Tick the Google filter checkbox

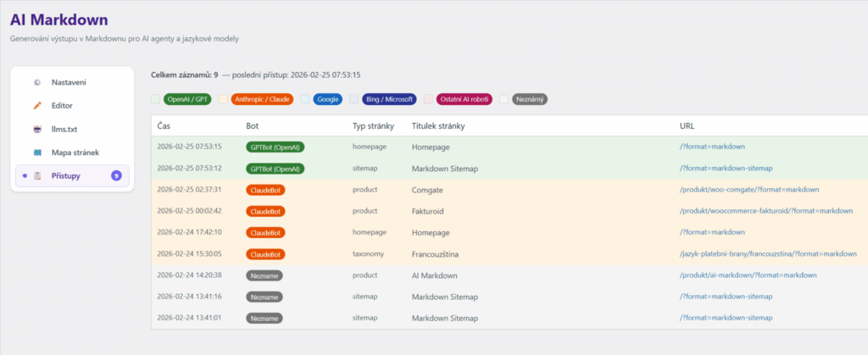[x=305, y=99]
